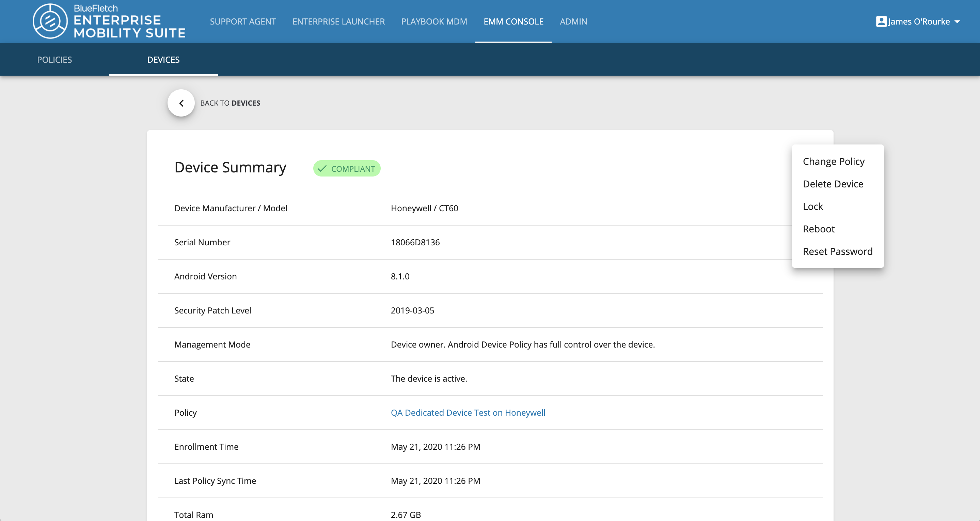980x521 pixels.
Task: Click 'The device is active.' text
Action: tap(429, 379)
